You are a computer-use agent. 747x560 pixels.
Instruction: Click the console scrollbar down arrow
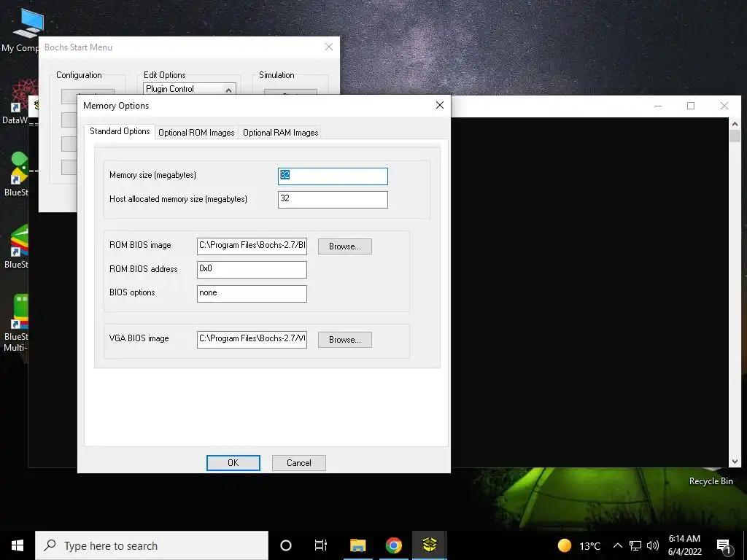tap(735, 462)
